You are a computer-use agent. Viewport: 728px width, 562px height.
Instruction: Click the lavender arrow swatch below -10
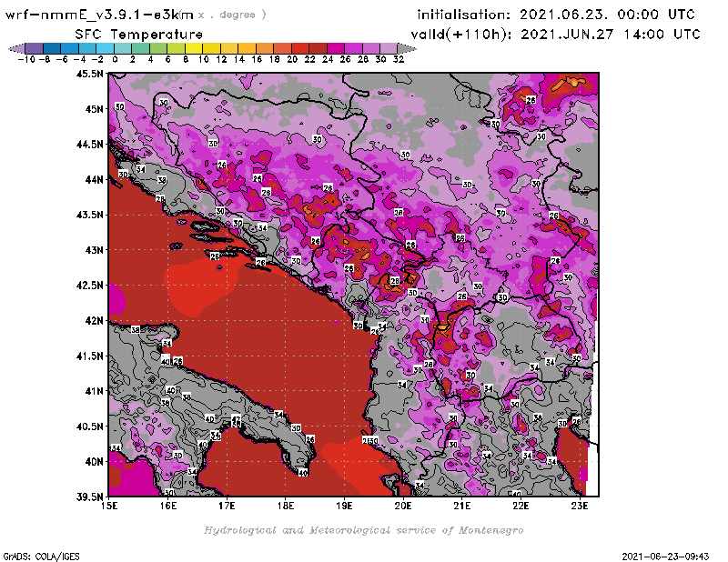point(16,48)
